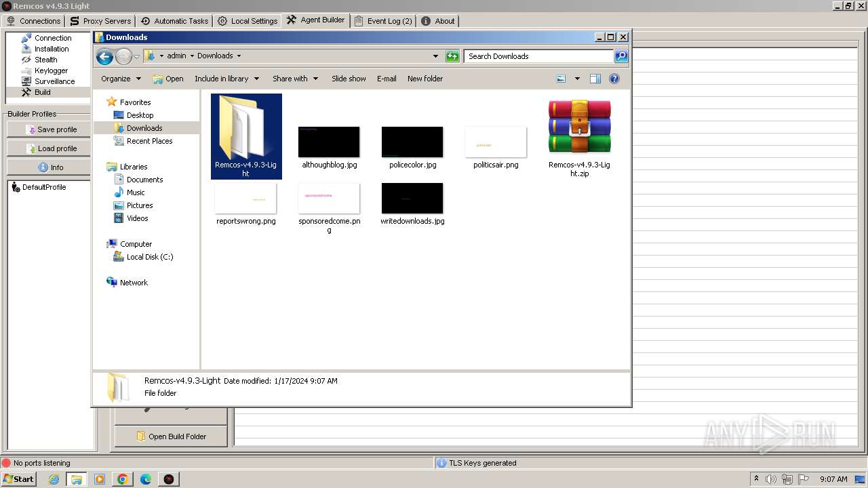Open the recent pages dropdown next to the navigation arrows
The height and width of the screenshot is (488, 868).
136,56
